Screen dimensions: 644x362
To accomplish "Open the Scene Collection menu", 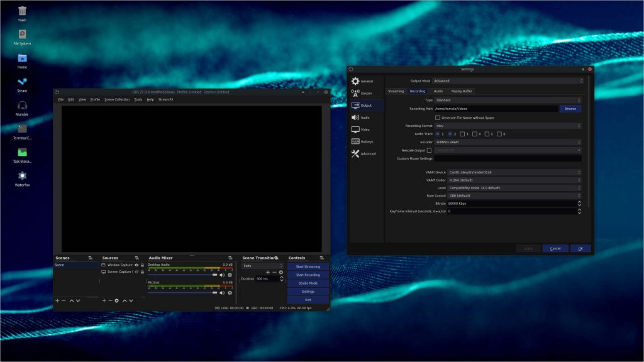I will point(117,99).
